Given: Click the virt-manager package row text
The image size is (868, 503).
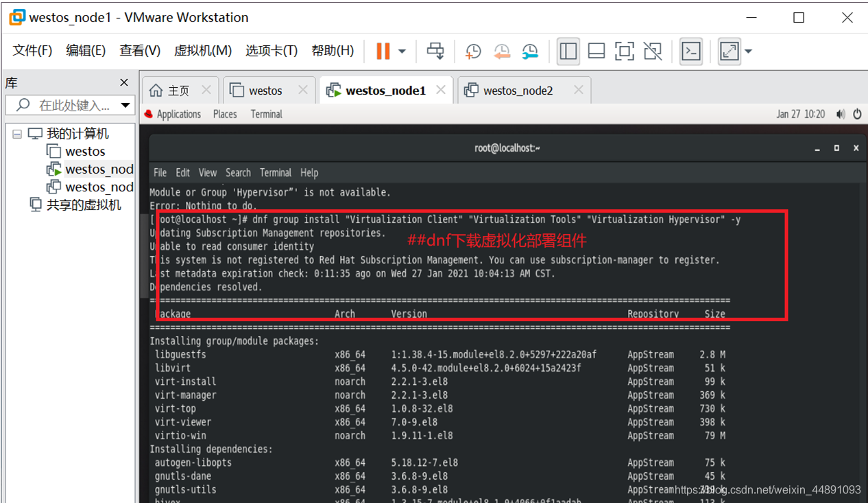Looking at the screenshot, I should click(x=185, y=395).
